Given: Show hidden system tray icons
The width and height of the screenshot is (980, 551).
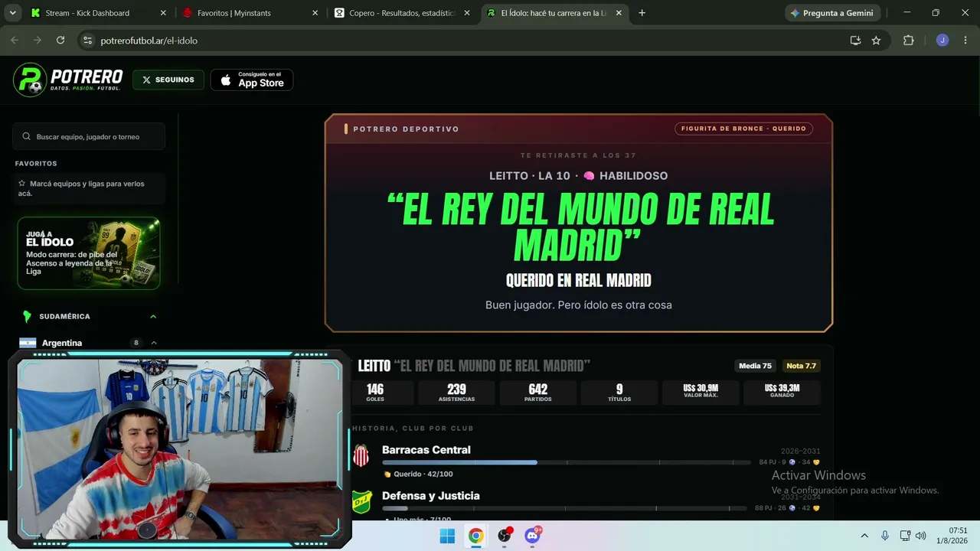Looking at the screenshot, I should click(x=864, y=536).
